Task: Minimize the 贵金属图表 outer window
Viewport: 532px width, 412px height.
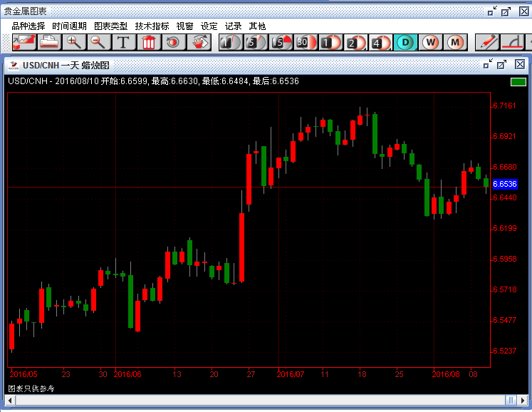Action: 492,11
